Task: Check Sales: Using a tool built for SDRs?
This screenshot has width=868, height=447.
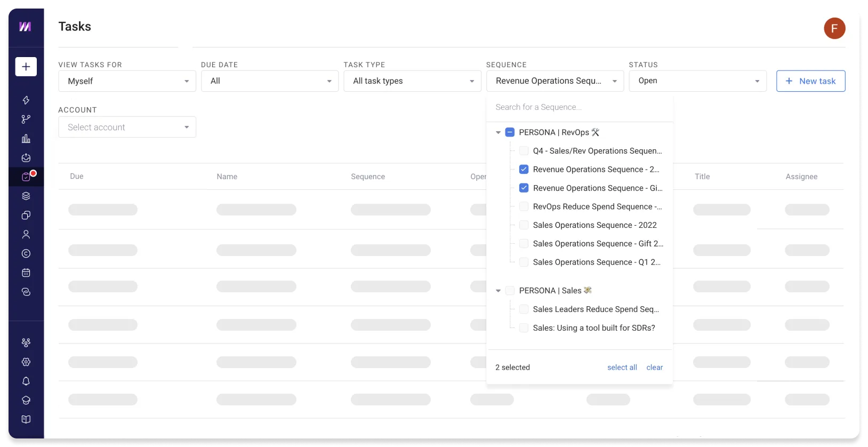Action: [524, 328]
